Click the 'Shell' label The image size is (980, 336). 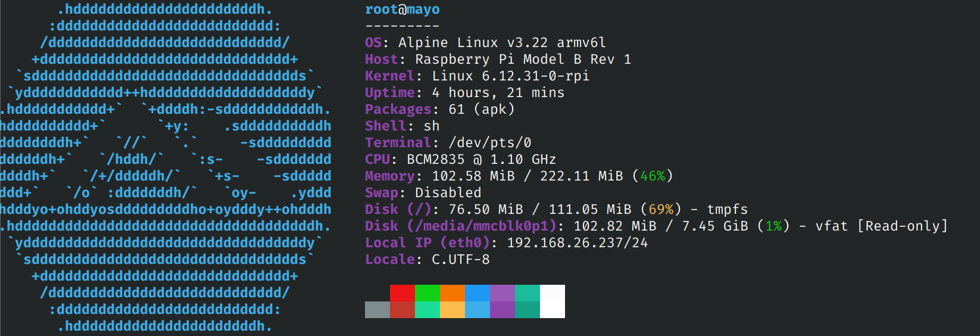pyautogui.click(x=386, y=126)
